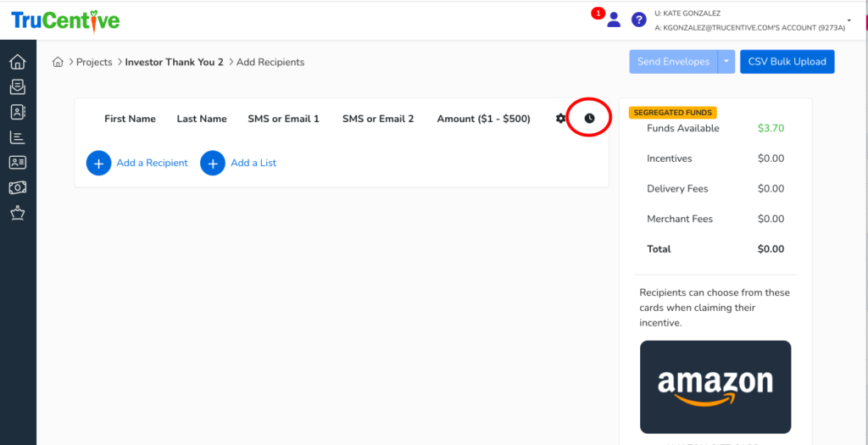
Task: Open the gear settings icon in table header
Action: pos(560,119)
